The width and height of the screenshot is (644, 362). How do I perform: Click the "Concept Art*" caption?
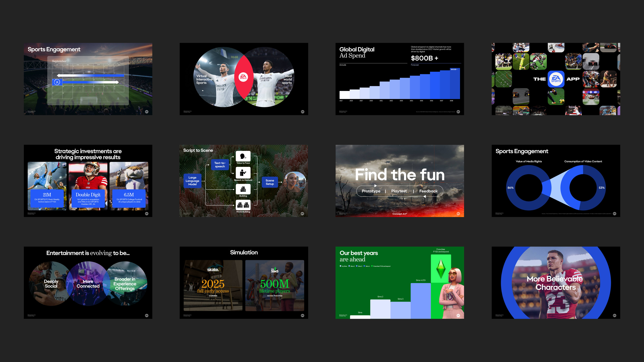coord(400,214)
